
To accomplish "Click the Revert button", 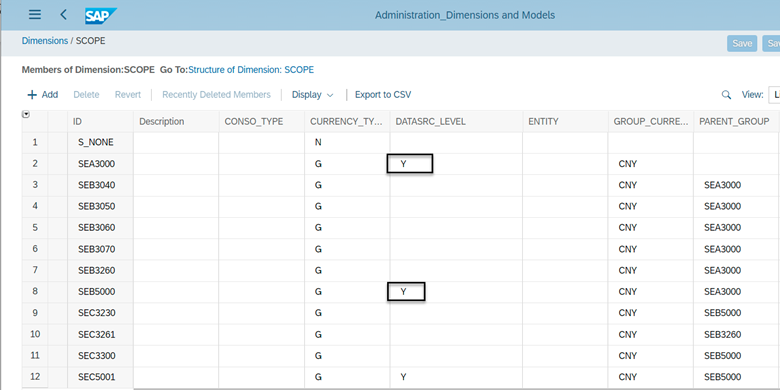I will tap(128, 95).
